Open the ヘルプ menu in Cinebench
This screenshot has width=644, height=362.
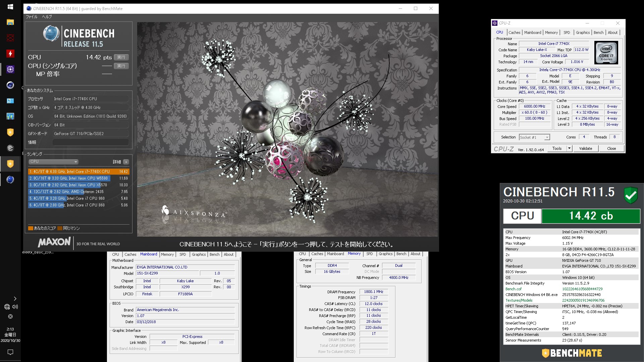(x=47, y=17)
